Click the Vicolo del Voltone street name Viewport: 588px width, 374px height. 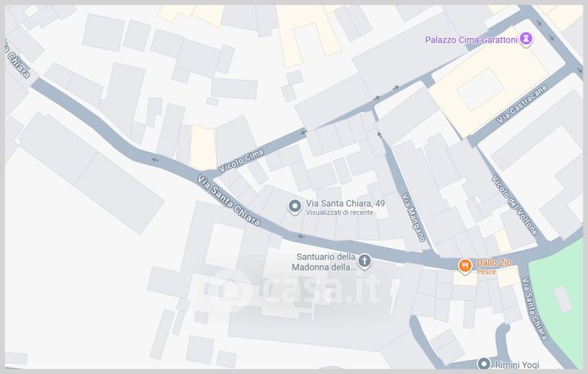point(514,204)
